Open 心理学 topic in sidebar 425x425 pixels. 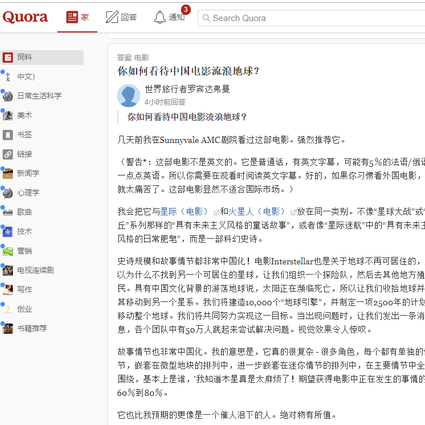(x=28, y=193)
